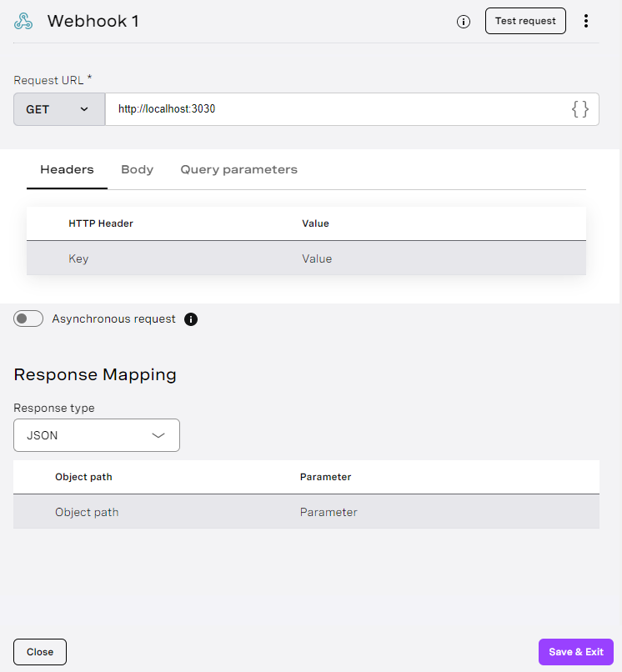Screen dimensions: 622x672
Task: Click the Parameter column title
Action: pyautogui.click(x=326, y=477)
